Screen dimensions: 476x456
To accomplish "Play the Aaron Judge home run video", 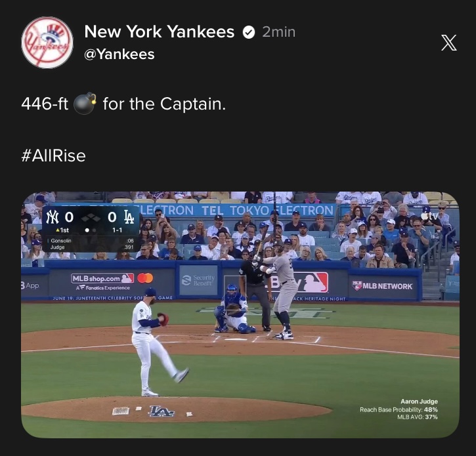I will pyautogui.click(x=240, y=315).
